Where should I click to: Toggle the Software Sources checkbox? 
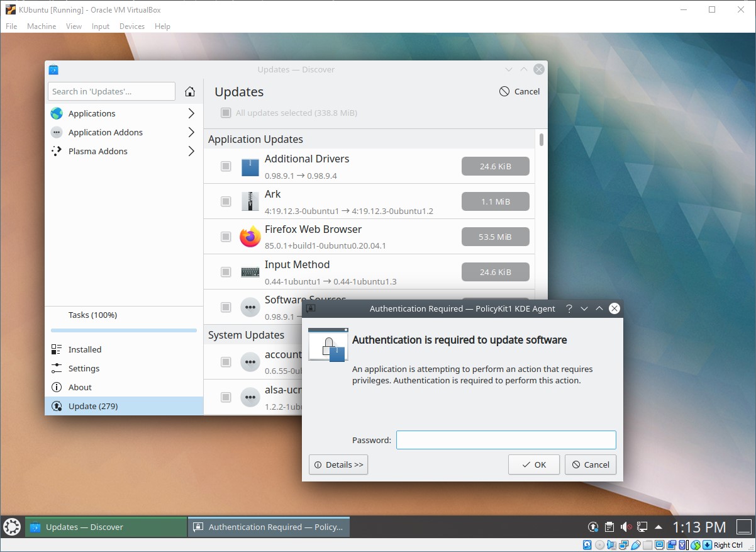[x=225, y=307]
